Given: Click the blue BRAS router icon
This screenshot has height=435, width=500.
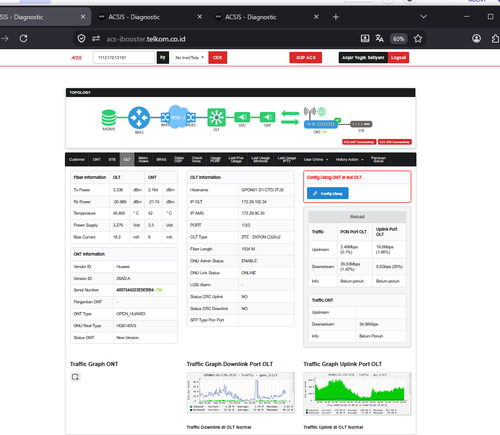Looking at the screenshot, I should (x=139, y=117).
